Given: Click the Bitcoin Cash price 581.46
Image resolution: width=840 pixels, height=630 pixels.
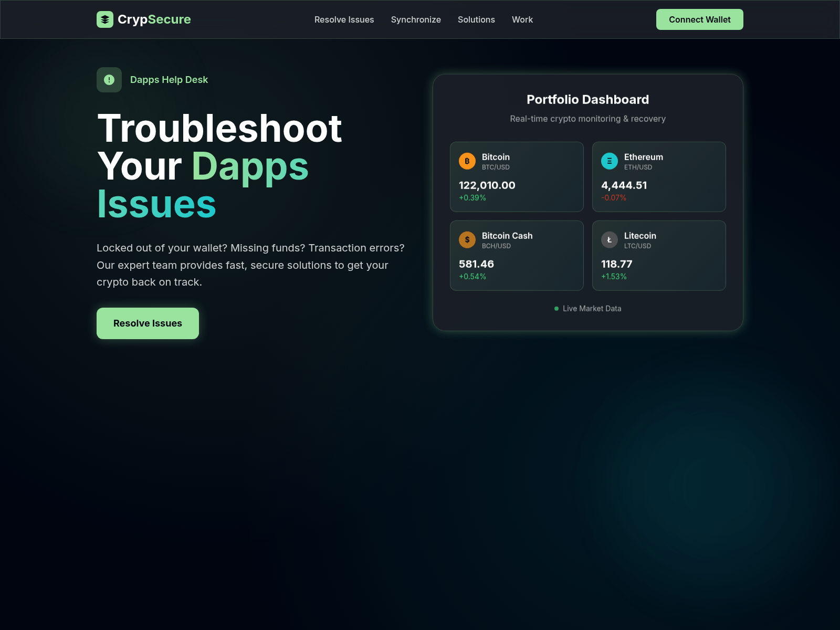Looking at the screenshot, I should [x=476, y=264].
